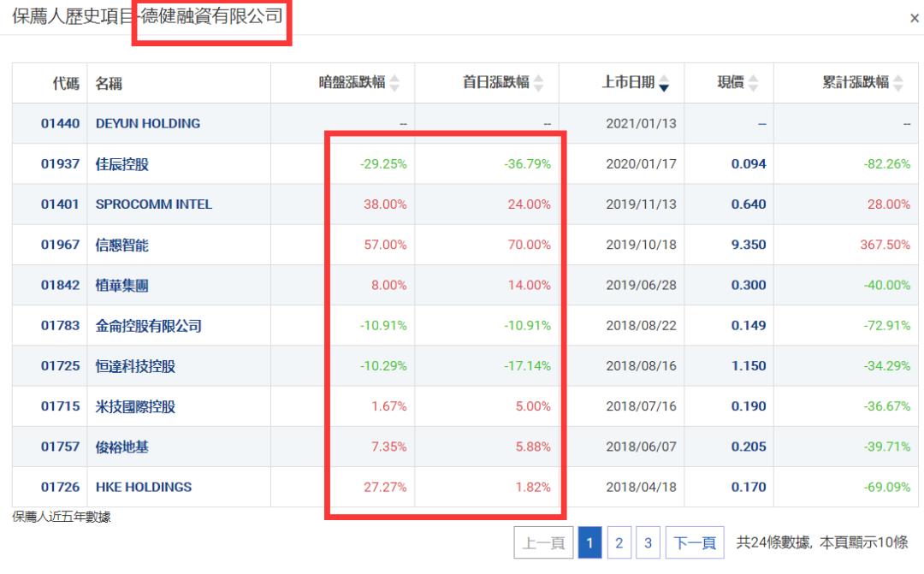
Task: Select listing date 2018/06/07
Action: tap(641, 447)
